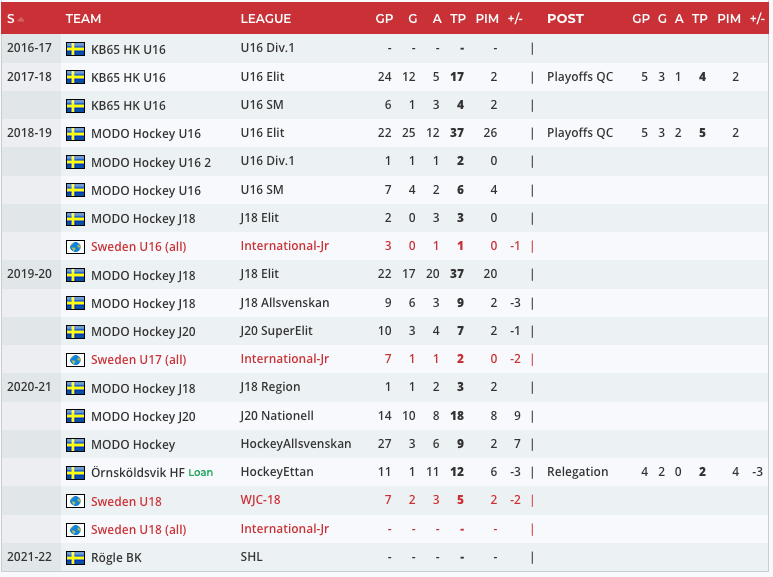Click the TEAM column header
The height and width of the screenshot is (577, 773).
pos(83,19)
